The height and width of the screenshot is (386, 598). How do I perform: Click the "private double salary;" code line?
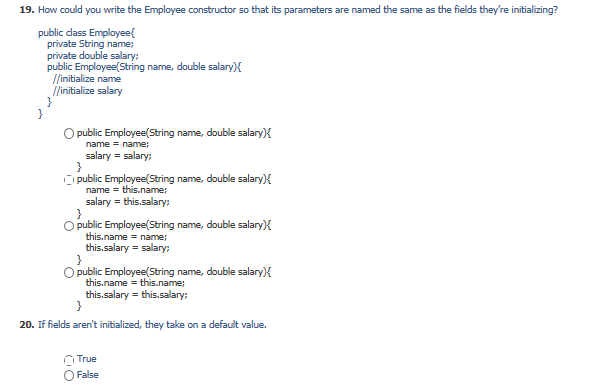pyautogui.click(x=93, y=56)
